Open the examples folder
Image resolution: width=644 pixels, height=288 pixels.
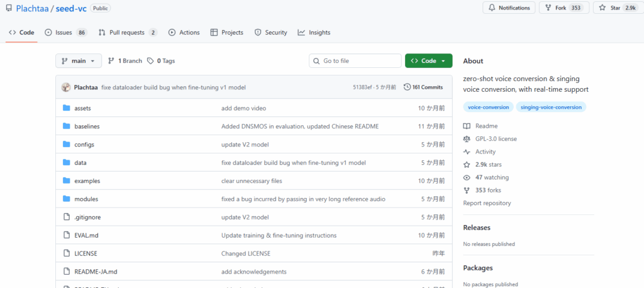[x=87, y=180]
